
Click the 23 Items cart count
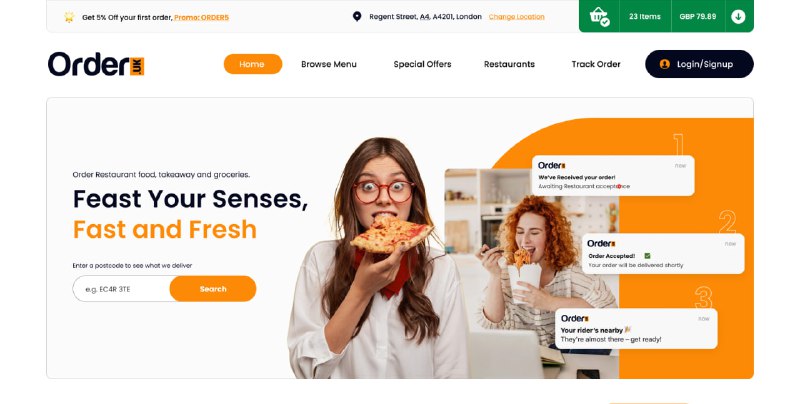pos(644,16)
